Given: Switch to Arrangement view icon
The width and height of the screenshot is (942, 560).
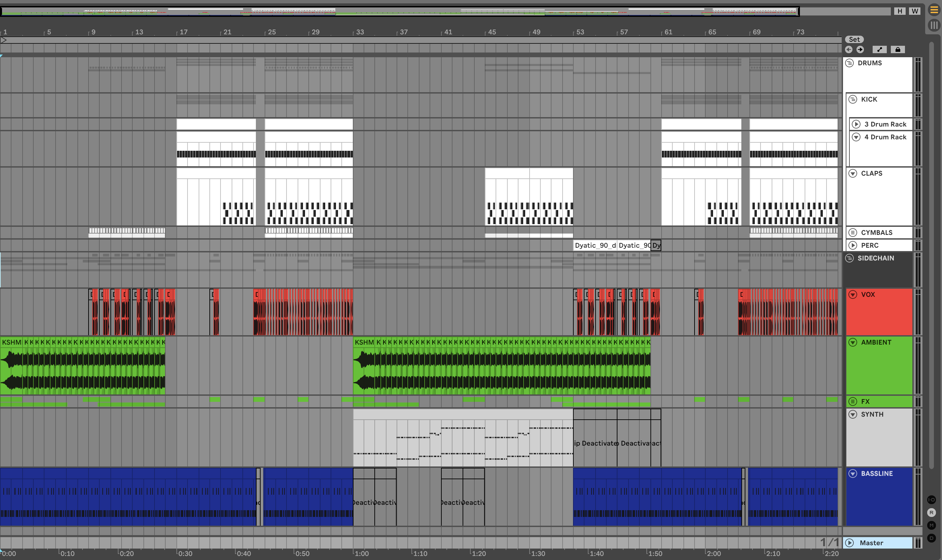Looking at the screenshot, I should coord(934,10).
